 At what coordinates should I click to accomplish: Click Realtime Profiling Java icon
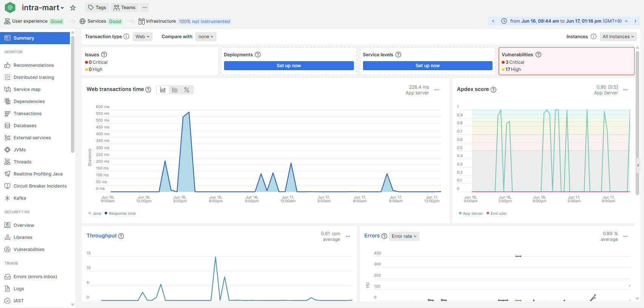(x=7, y=174)
